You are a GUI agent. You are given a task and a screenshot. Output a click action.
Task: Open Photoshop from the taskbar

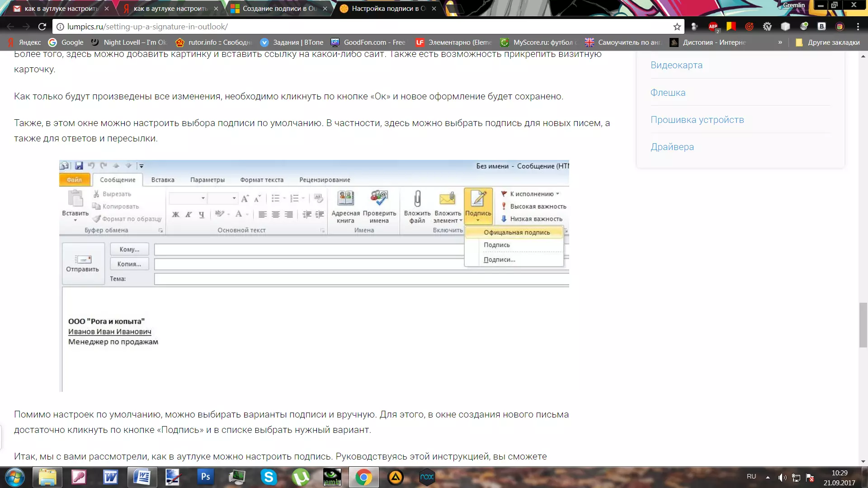coord(205,477)
